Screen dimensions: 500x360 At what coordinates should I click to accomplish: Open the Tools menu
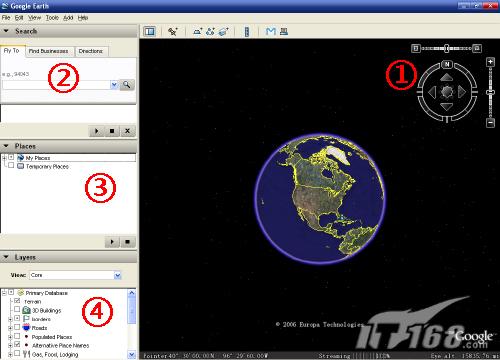tap(52, 18)
